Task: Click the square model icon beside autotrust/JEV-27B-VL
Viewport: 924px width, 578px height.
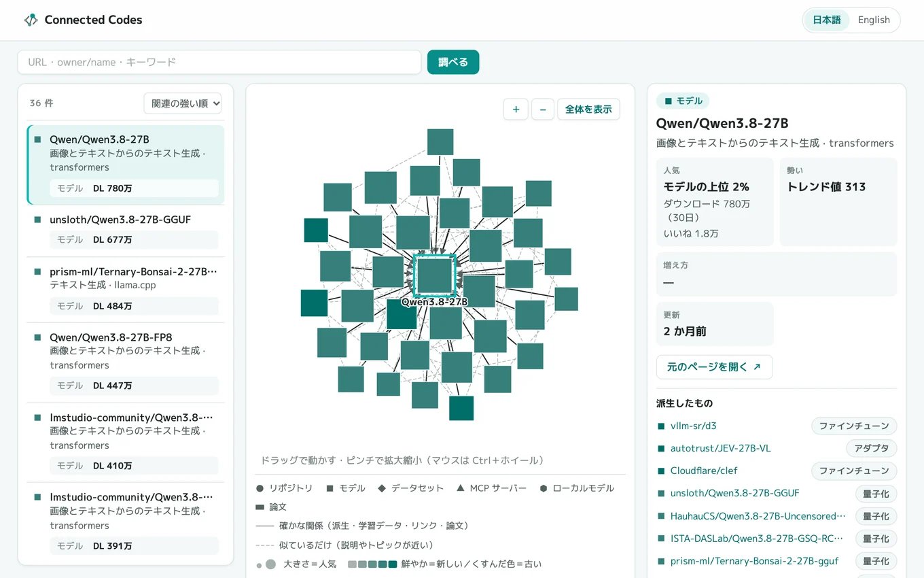Action: pyautogui.click(x=661, y=449)
